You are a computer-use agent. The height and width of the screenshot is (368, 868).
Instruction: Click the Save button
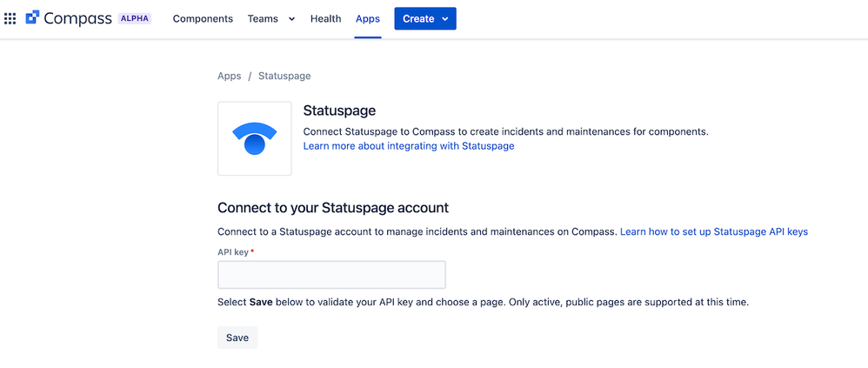point(237,338)
